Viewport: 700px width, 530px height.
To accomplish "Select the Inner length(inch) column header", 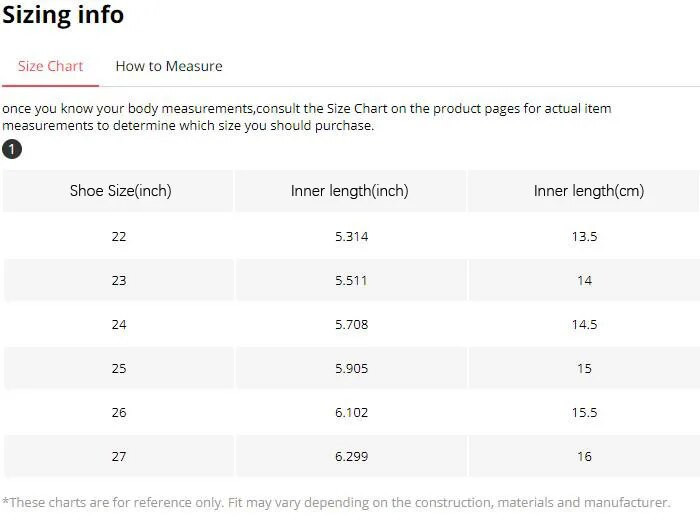I will (x=350, y=191).
